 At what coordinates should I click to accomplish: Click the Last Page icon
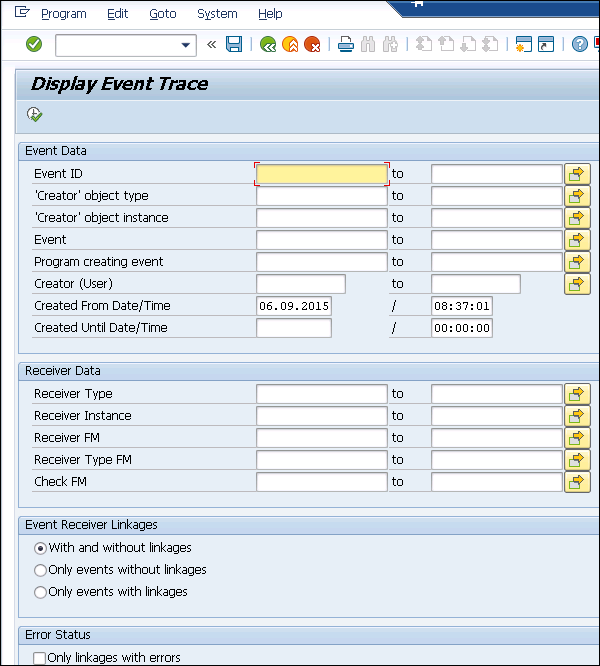click(490, 44)
